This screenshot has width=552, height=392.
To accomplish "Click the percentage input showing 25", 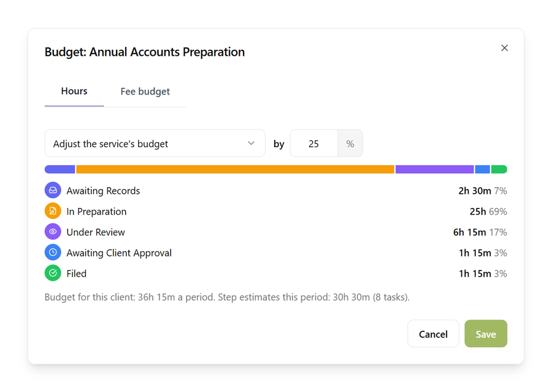I will click(313, 144).
